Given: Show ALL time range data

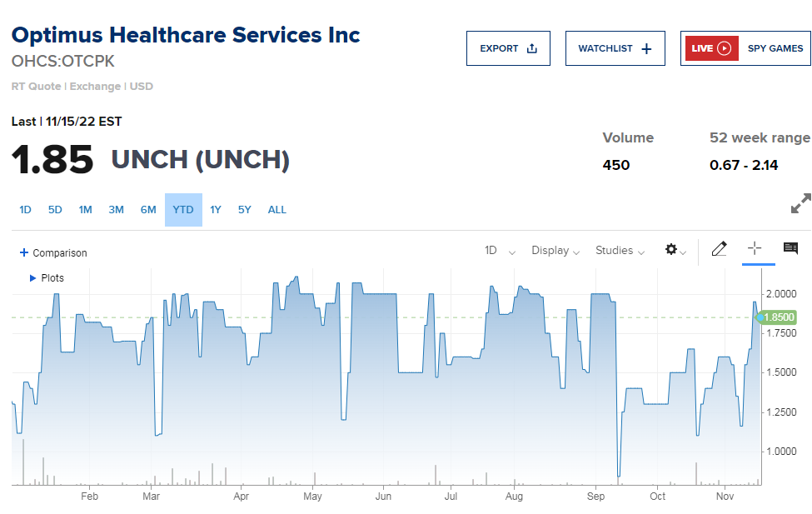Looking at the screenshot, I should (277, 210).
